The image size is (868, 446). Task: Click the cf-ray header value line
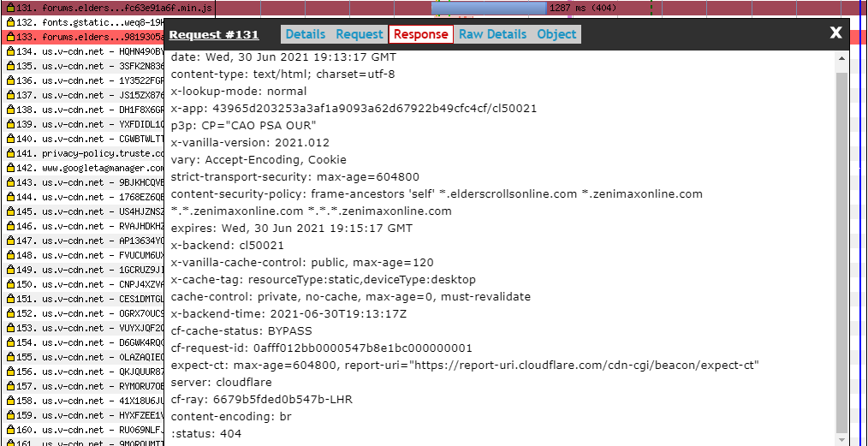coord(261,400)
